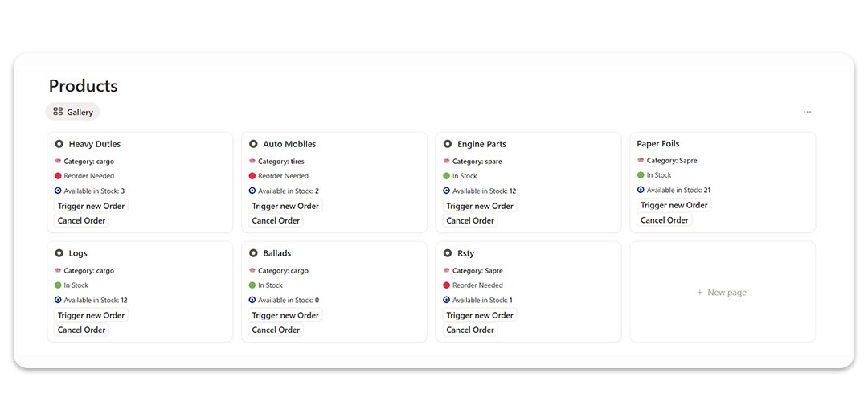The image size is (868, 402).
Task: Trigger new Order for Paper Foils
Action: [674, 205]
